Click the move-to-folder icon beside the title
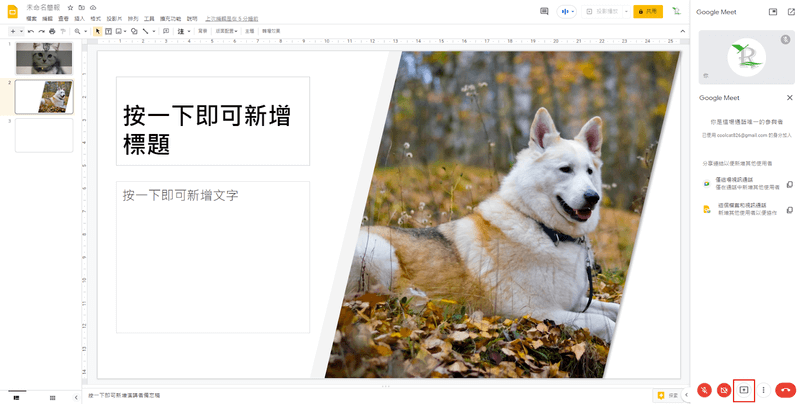Image resolution: width=800 pixels, height=404 pixels. point(82,8)
